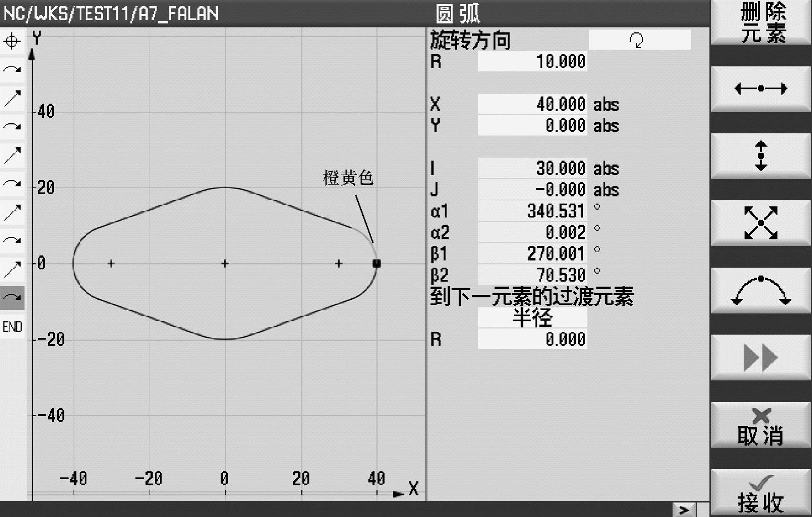Toggle the rotation direction (旋转方向) field

tap(639, 40)
